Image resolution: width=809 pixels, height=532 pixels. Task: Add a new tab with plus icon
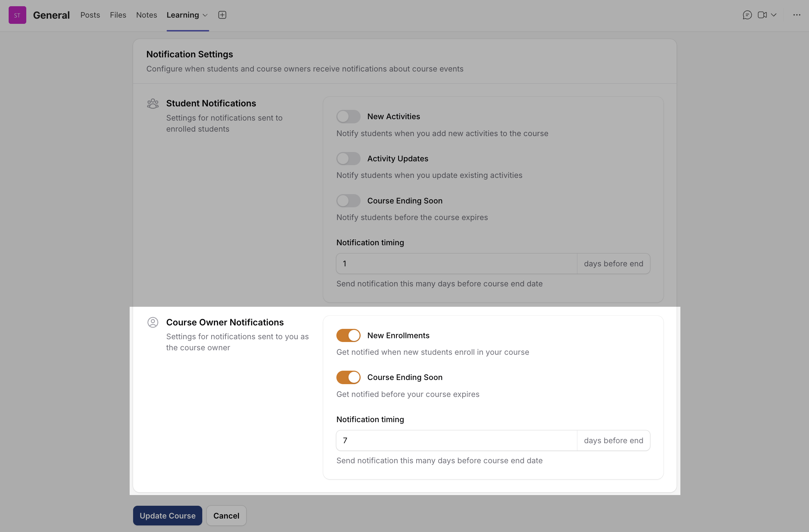point(222,15)
